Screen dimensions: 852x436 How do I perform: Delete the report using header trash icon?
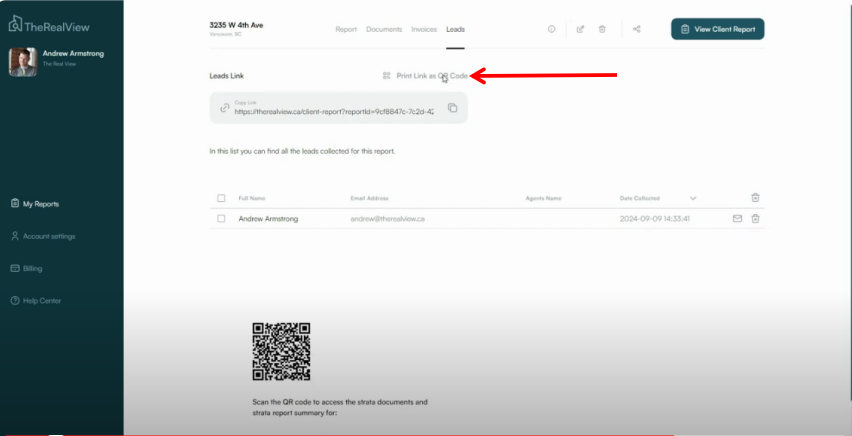pyautogui.click(x=602, y=29)
